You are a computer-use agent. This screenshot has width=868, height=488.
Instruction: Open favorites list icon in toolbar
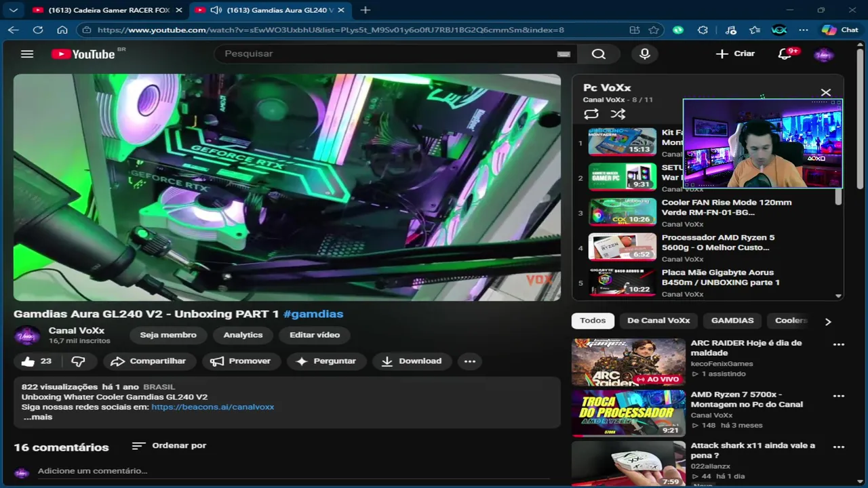click(x=755, y=30)
